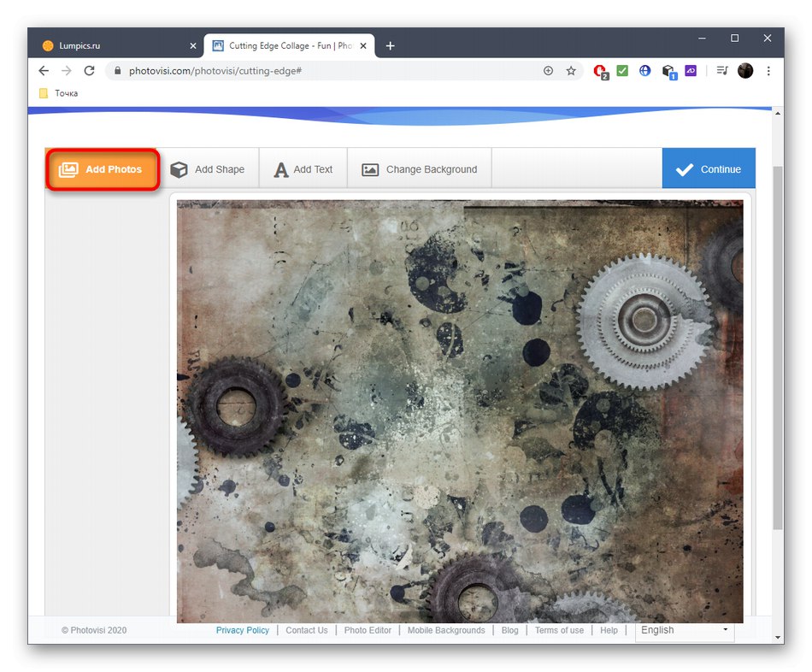Click the Add Shape cube icon
The height and width of the screenshot is (672, 812).
179,169
